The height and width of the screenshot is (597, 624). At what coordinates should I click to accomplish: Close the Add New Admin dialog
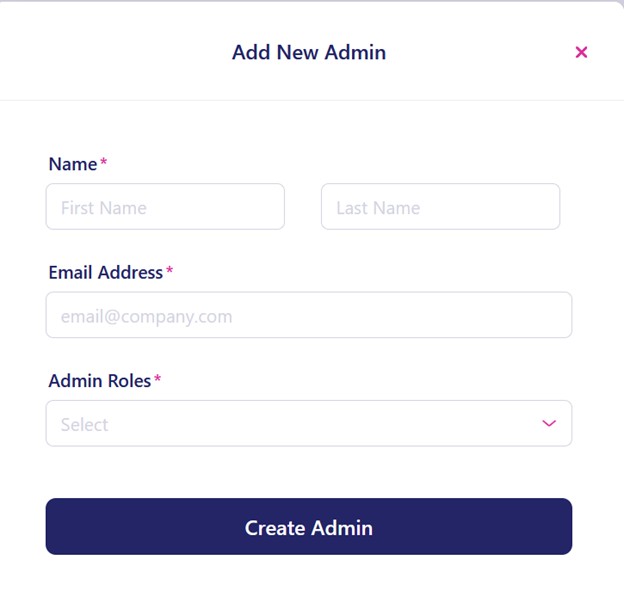[581, 52]
